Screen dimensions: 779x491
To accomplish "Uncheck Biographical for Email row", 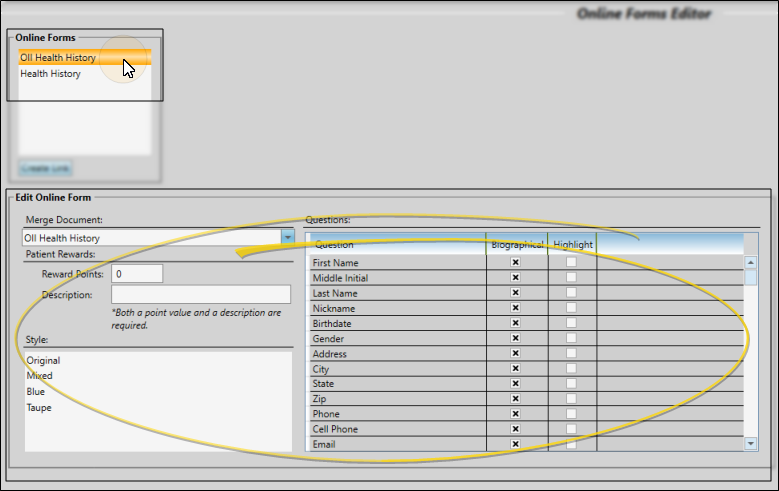I will coord(516,444).
